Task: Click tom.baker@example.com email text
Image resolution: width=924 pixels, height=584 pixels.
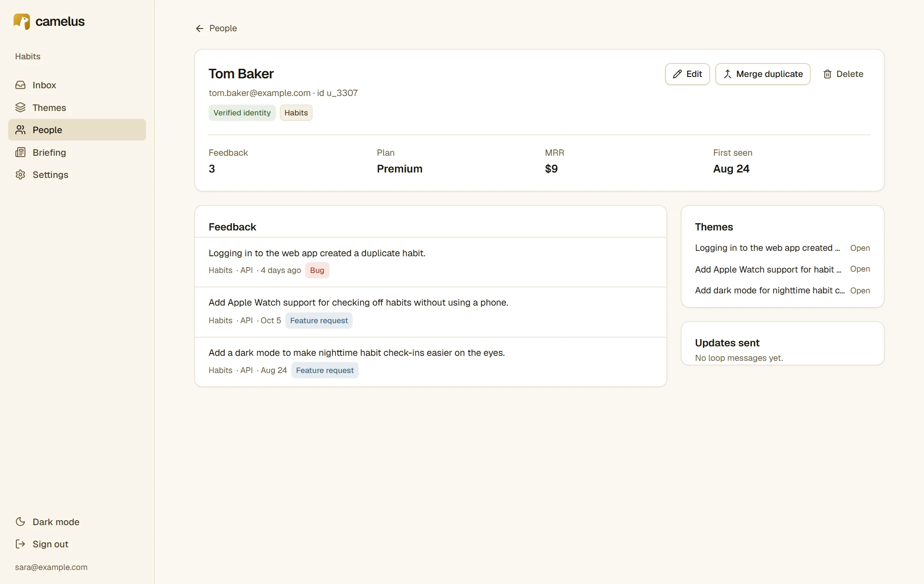Action: pyautogui.click(x=260, y=93)
